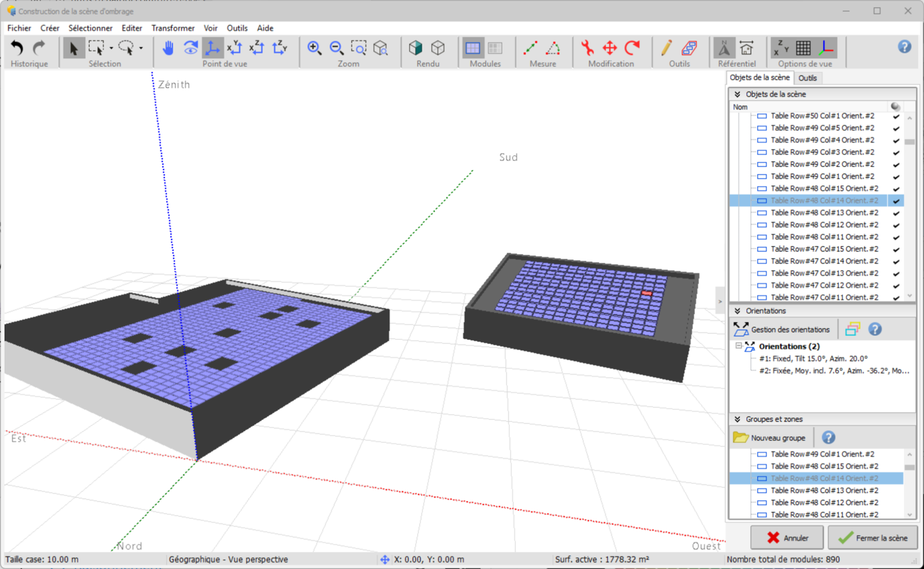Screen dimensions: 924x569
Task: Activate the orbit view eye tool
Action: pyautogui.click(x=191, y=48)
